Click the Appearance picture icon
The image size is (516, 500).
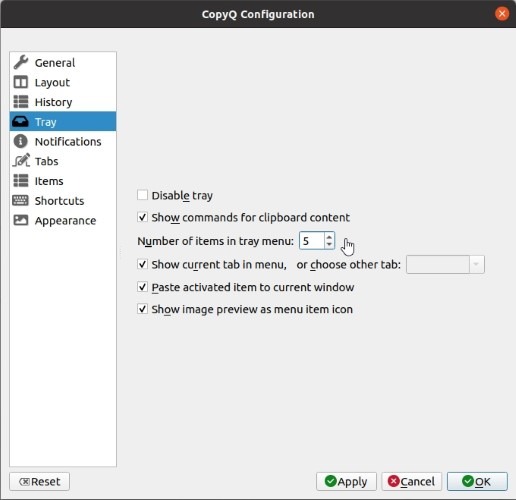click(21, 220)
